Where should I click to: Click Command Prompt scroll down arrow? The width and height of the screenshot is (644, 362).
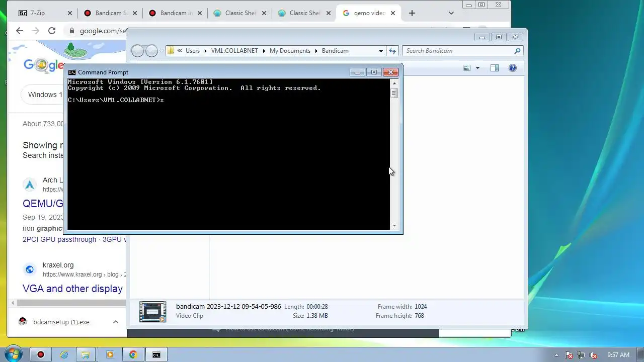tap(394, 226)
